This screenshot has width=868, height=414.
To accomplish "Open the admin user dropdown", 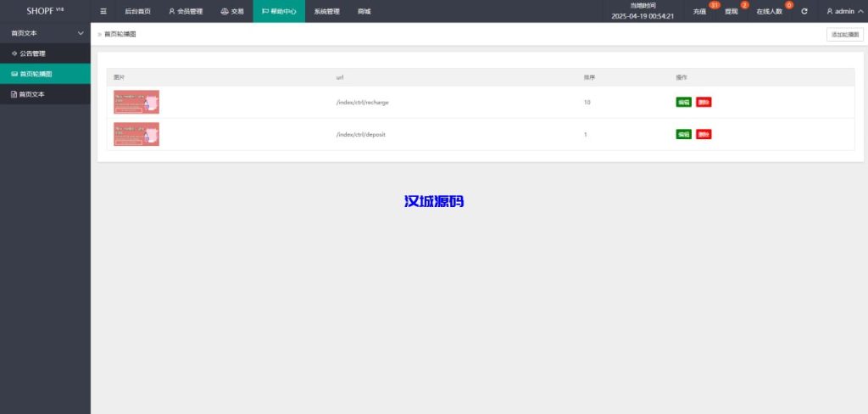I will tap(846, 12).
